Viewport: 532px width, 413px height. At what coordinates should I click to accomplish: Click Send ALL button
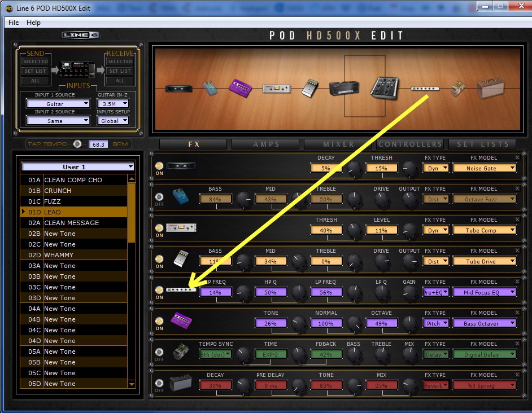pyautogui.click(x=35, y=81)
